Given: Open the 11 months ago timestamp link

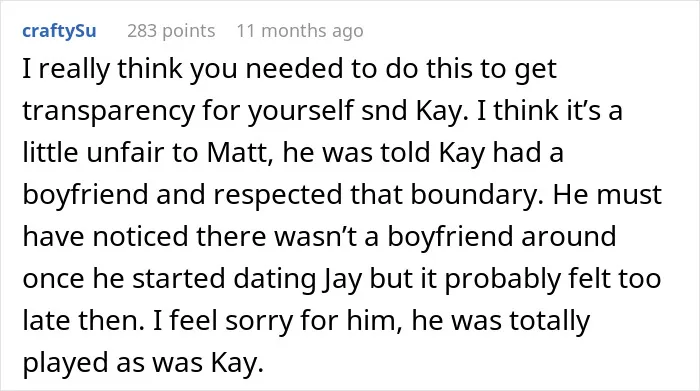Looking at the screenshot, I should (300, 31).
